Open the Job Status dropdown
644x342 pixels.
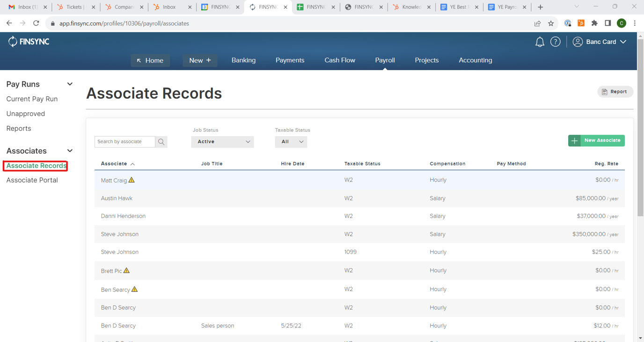222,141
